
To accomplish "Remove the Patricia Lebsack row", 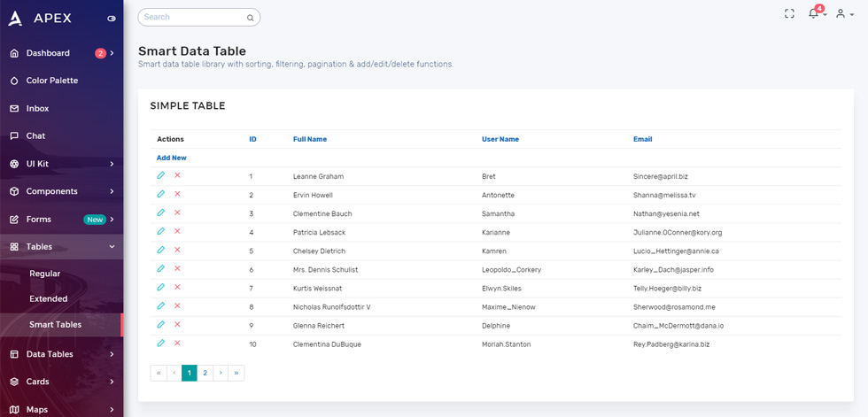I will coord(177,231).
